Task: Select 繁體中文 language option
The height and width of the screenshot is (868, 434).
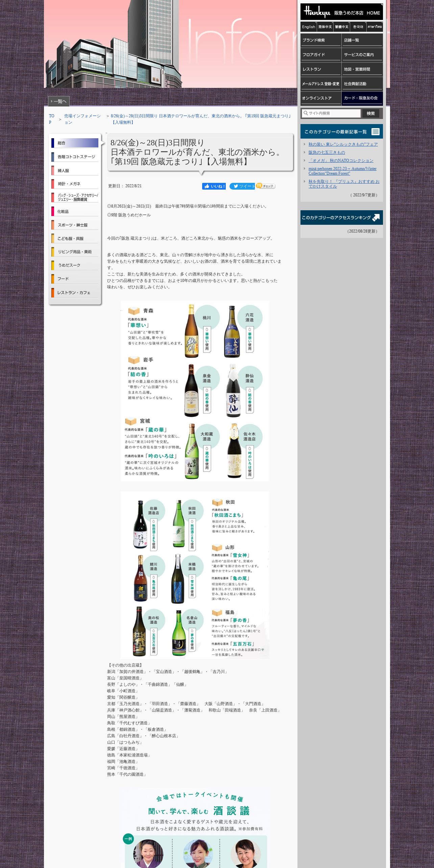Action: 342,27
